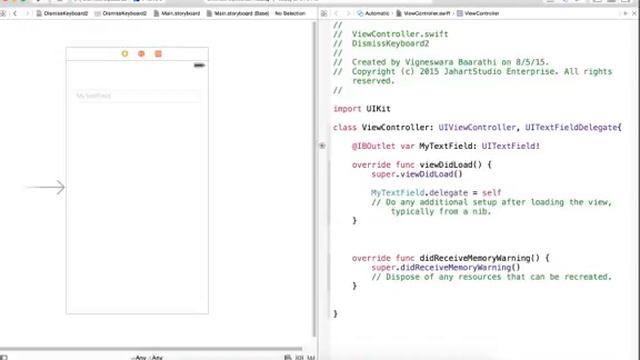Open the ViewController class breadcrumb in the assistant editor

(478, 13)
